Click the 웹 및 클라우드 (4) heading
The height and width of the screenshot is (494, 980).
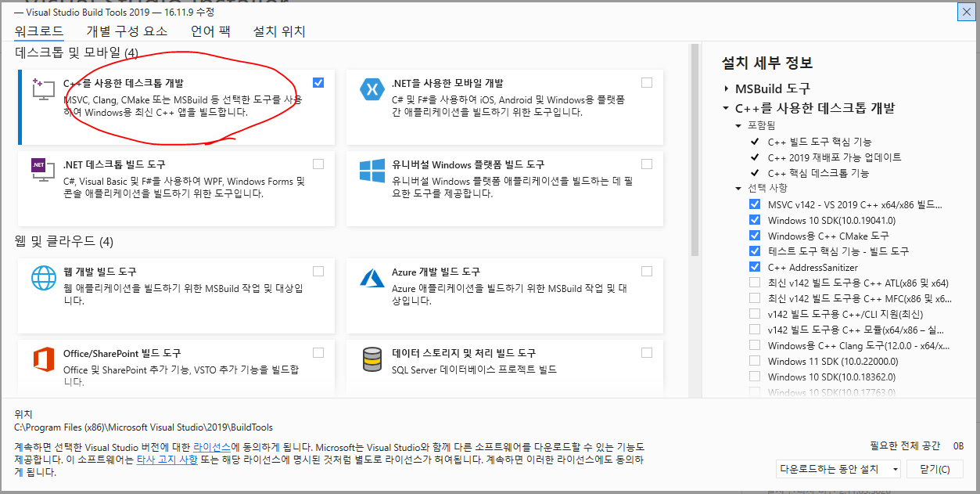click(64, 241)
